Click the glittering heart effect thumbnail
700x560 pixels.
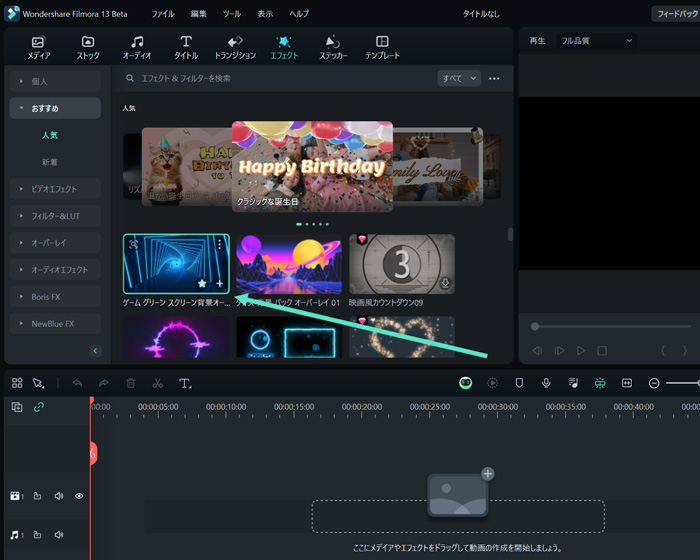(402, 337)
